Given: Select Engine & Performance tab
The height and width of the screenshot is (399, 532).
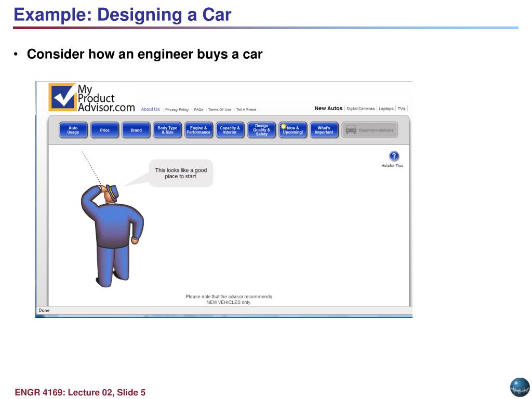Looking at the screenshot, I should point(198,130).
